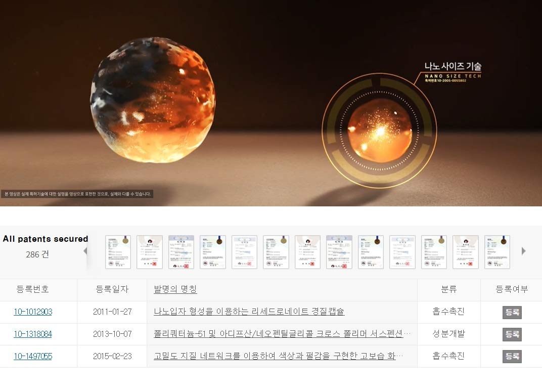542x392 pixels.
Task: Select the date 2013-10-07
Action: point(112,334)
